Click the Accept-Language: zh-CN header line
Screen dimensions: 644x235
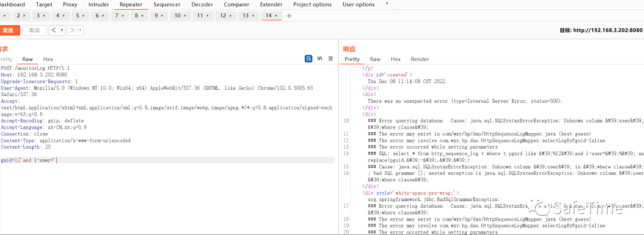click(x=44, y=128)
